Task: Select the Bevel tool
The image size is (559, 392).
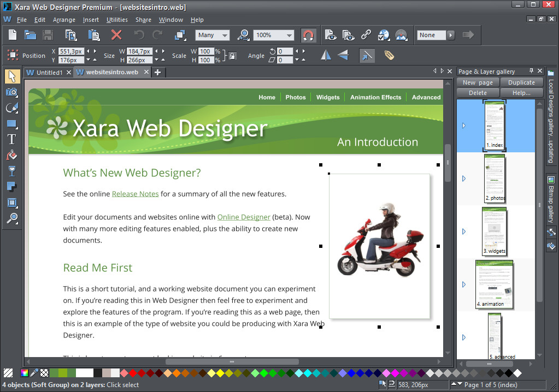Action: tap(12, 203)
